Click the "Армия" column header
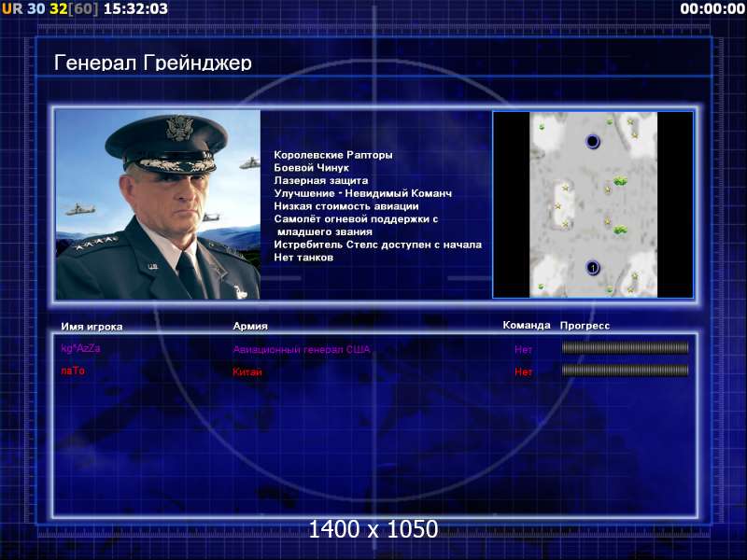This screenshot has height=560, width=747. (x=250, y=326)
